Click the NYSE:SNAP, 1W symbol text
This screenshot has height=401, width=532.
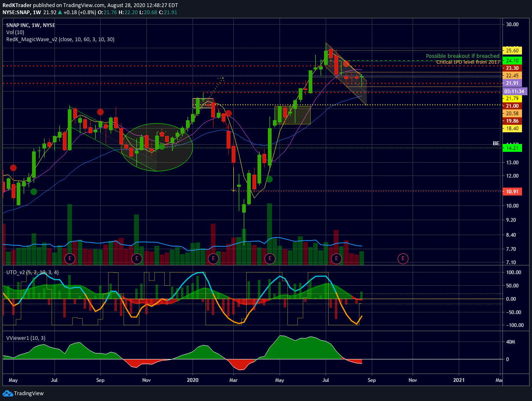click(22, 12)
